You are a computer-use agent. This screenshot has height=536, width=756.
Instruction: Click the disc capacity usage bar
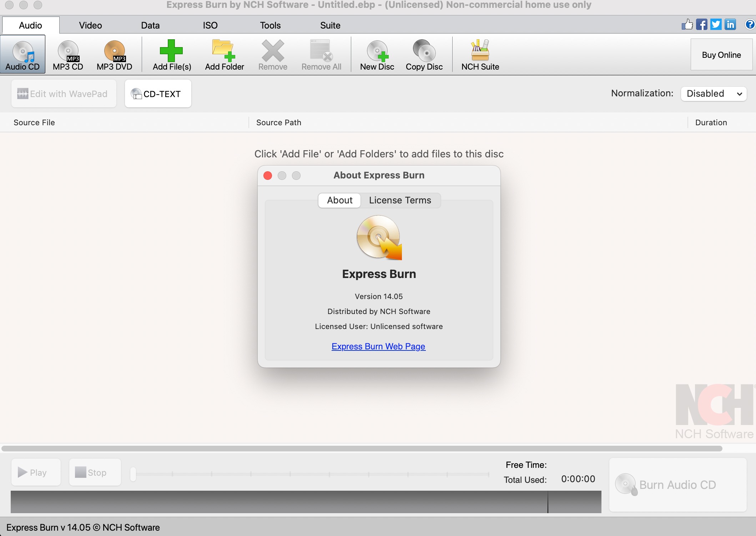click(306, 502)
